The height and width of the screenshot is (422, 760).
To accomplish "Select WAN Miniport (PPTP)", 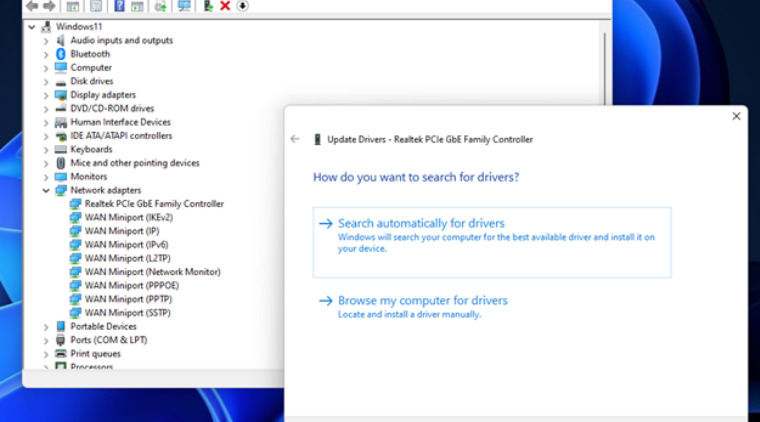I will [x=128, y=299].
